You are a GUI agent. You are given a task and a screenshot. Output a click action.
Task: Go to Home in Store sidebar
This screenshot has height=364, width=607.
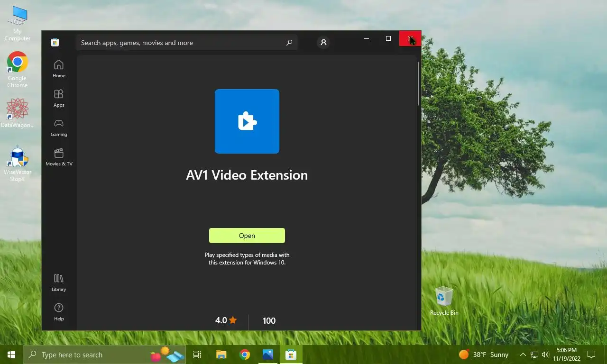(59, 69)
